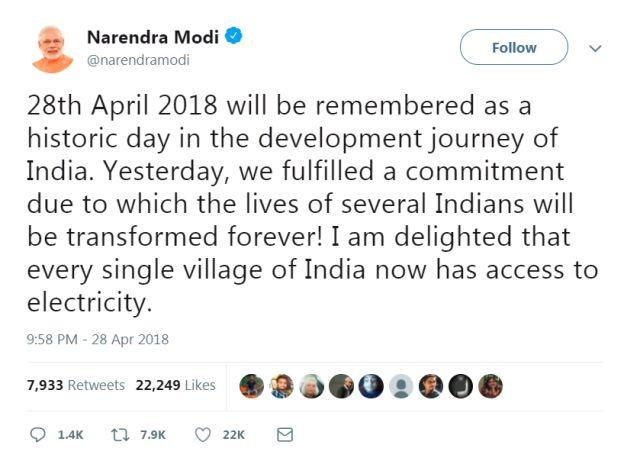Expand the tweet options chevron menu
The width and height of the screenshot is (640, 474).
[596, 48]
